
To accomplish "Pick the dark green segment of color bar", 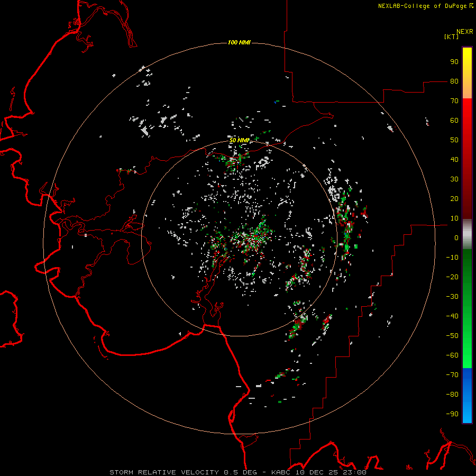I will [x=467, y=264].
